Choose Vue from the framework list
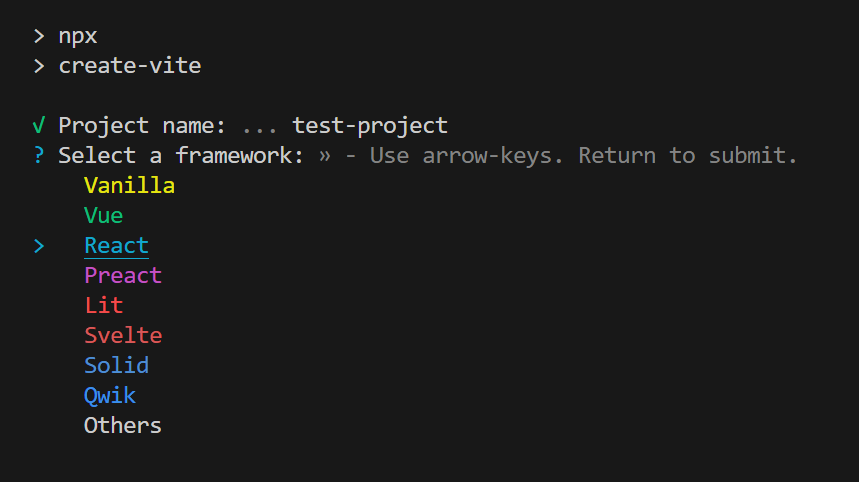 click(x=103, y=216)
